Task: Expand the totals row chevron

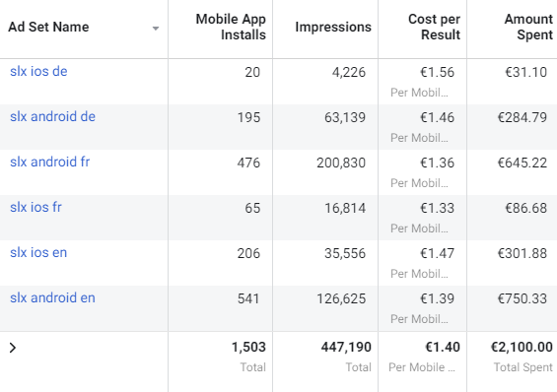Action: [x=13, y=348]
